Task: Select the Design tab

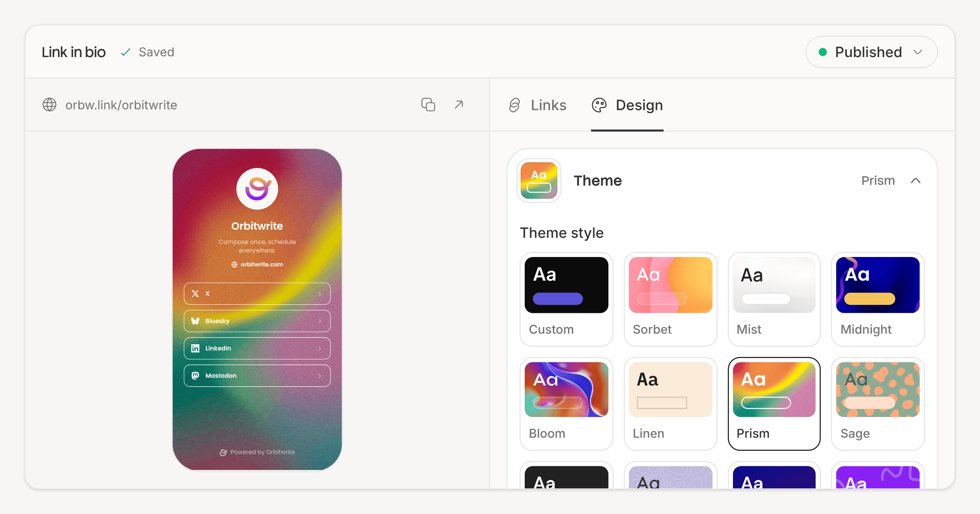Action: [627, 105]
